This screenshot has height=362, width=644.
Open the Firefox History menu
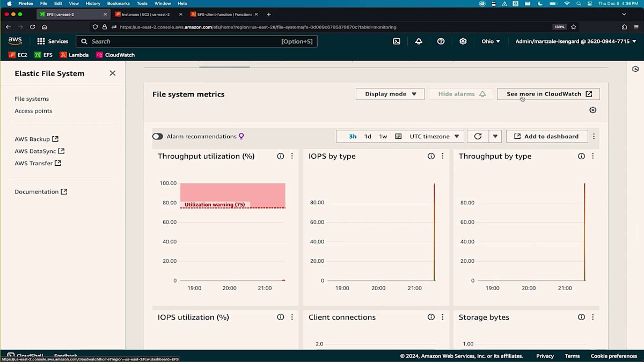pos(93,3)
